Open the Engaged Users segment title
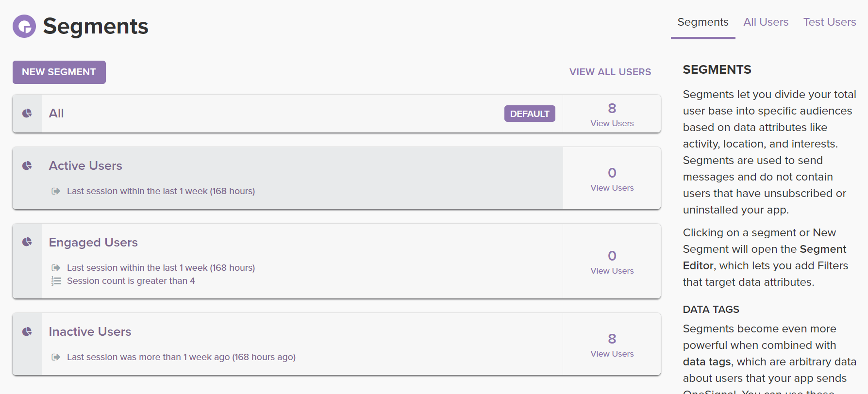Screen dimensions: 868x394 click(x=93, y=242)
